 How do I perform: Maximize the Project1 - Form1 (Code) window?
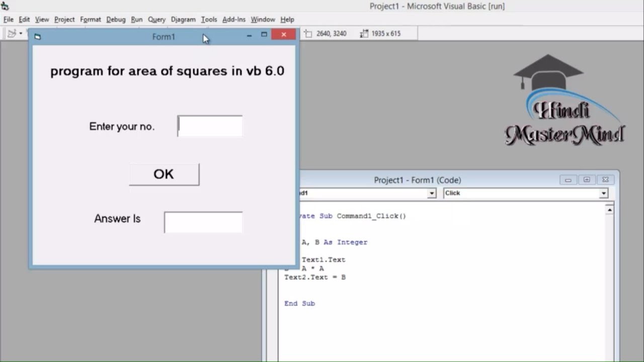587,180
